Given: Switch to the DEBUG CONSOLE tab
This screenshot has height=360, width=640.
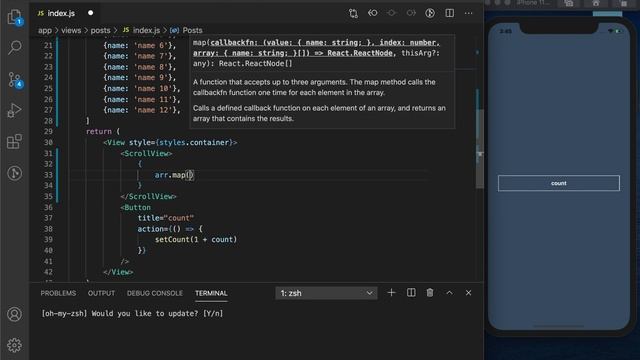Looking at the screenshot, I should tap(155, 293).
